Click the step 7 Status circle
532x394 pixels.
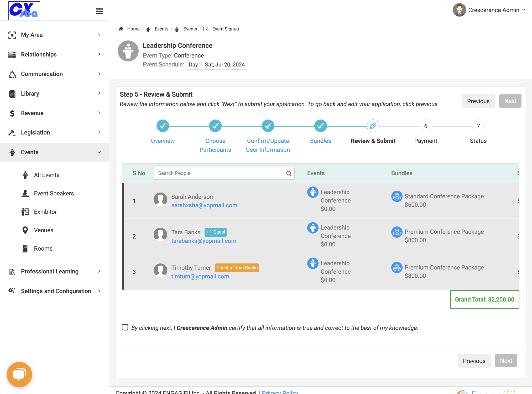click(x=478, y=126)
